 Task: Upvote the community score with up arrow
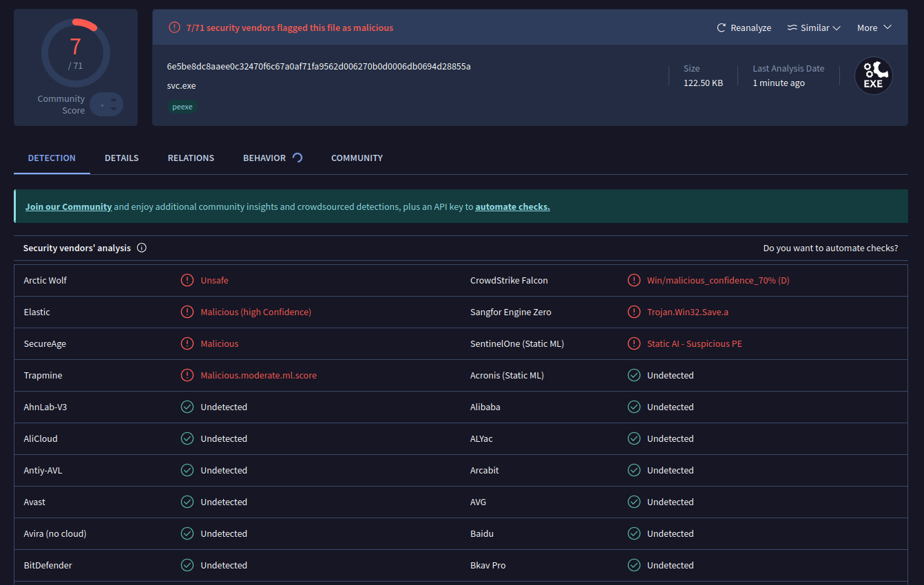click(x=114, y=100)
